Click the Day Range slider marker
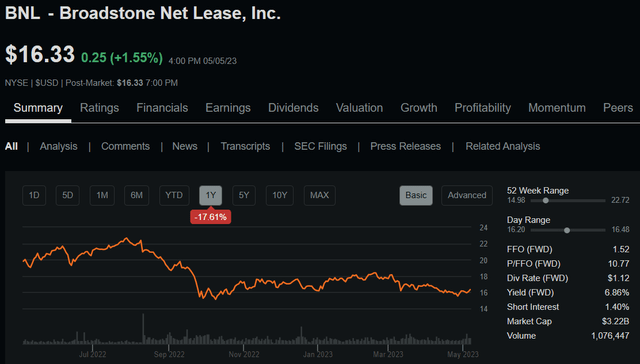 567,230
